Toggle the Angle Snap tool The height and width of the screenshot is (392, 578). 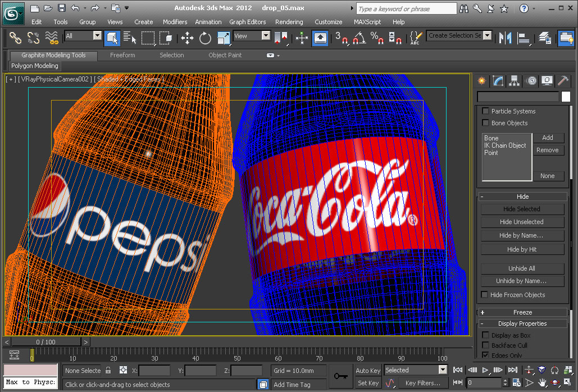pos(359,38)
